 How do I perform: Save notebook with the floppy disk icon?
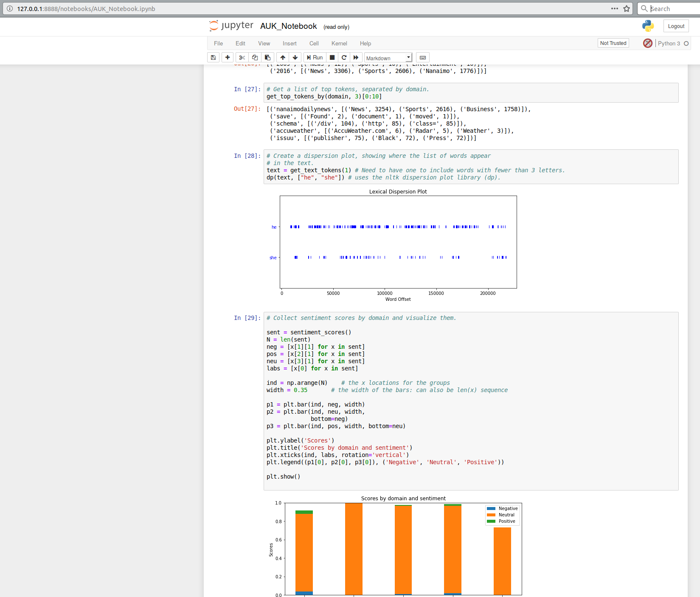214,58
